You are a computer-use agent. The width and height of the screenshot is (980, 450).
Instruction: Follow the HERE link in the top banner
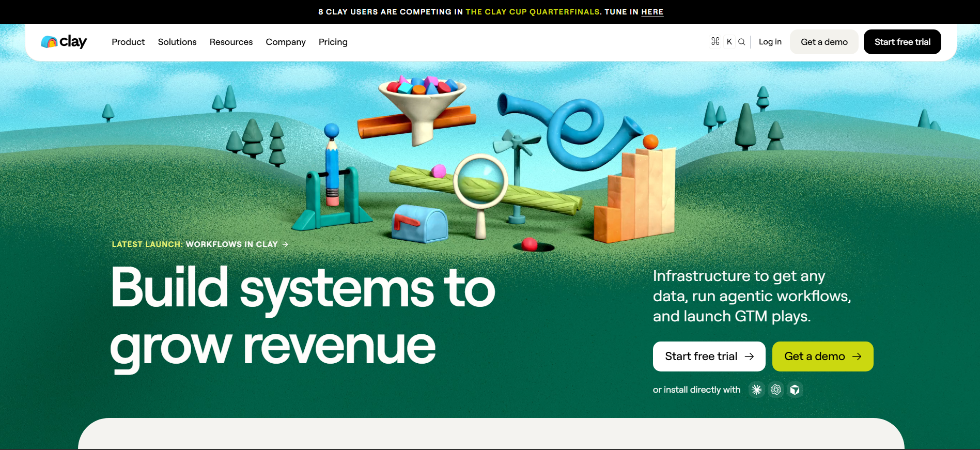(652, 12)
